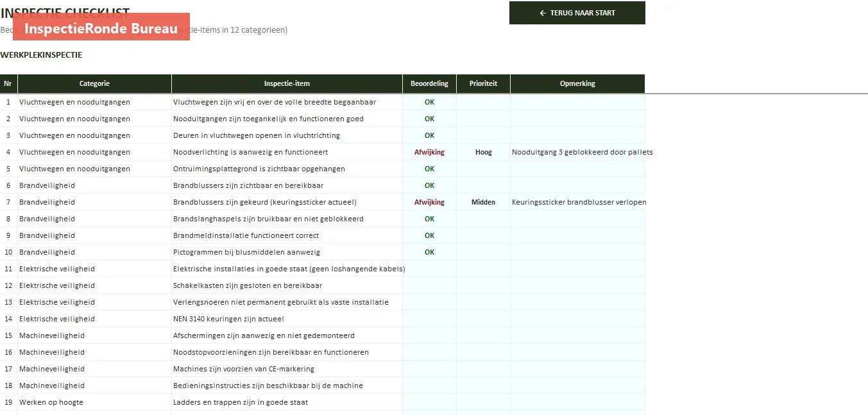Select item 'Elektrische installaties in goede staat'

coord(289,269)
